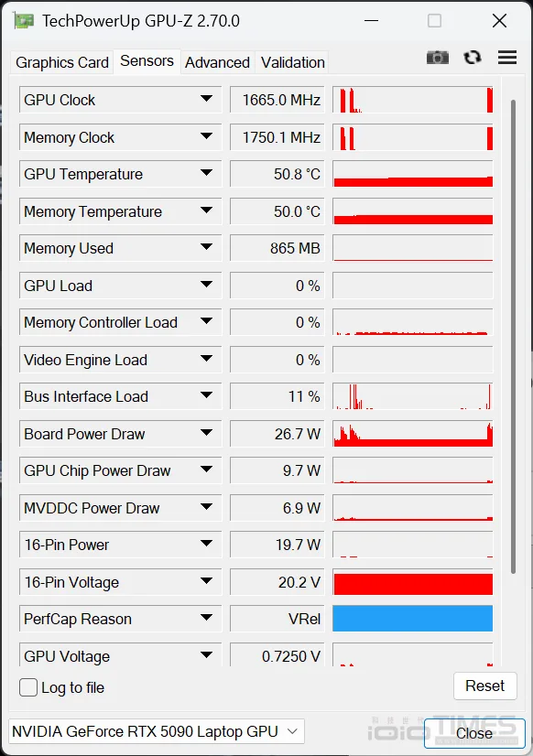Expand the PerfCap Reason dropdown arrow
The height and width of the screenshot is (756, 533).
(206, 618)
